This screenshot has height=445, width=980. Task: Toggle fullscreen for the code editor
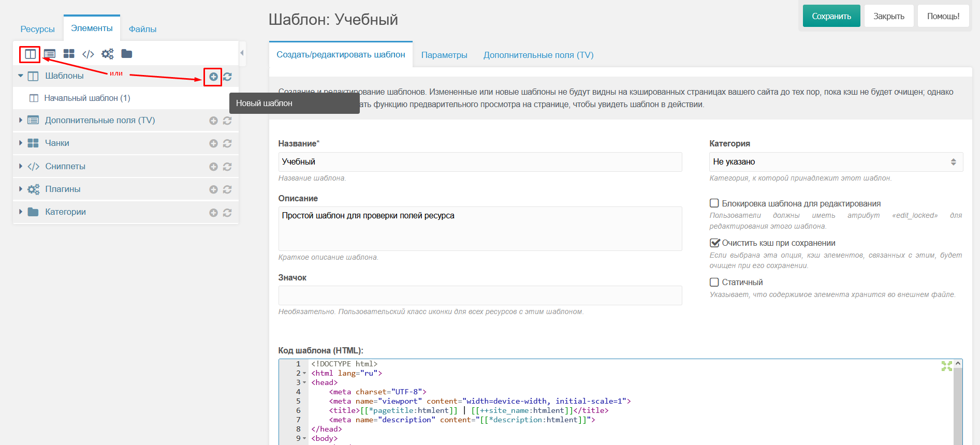[x=946, y=366]
